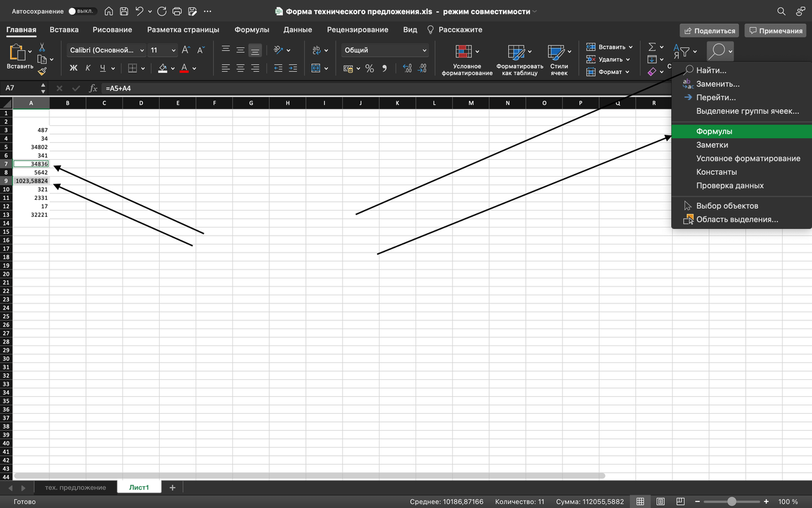The width and height of the screenshot is (812, 508).
Task: Increase font size with large A icon
Action: pos(185,50)
